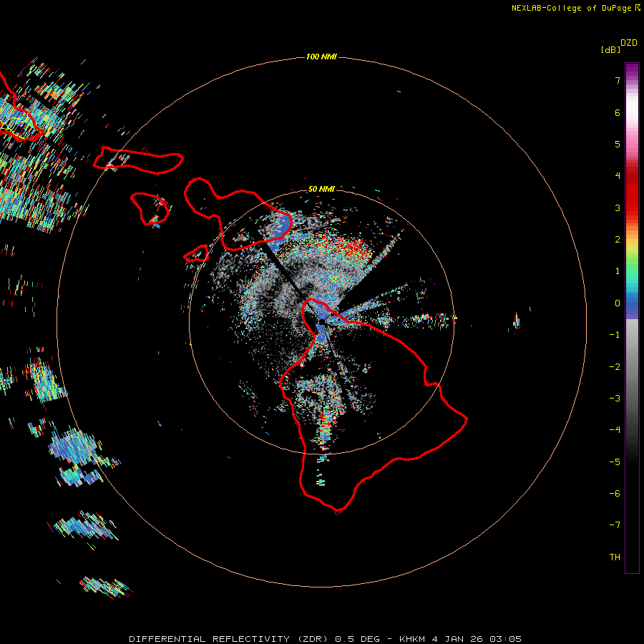The image size is (644, 644).
Task: Click the TH threshold label
Action: 615,557
